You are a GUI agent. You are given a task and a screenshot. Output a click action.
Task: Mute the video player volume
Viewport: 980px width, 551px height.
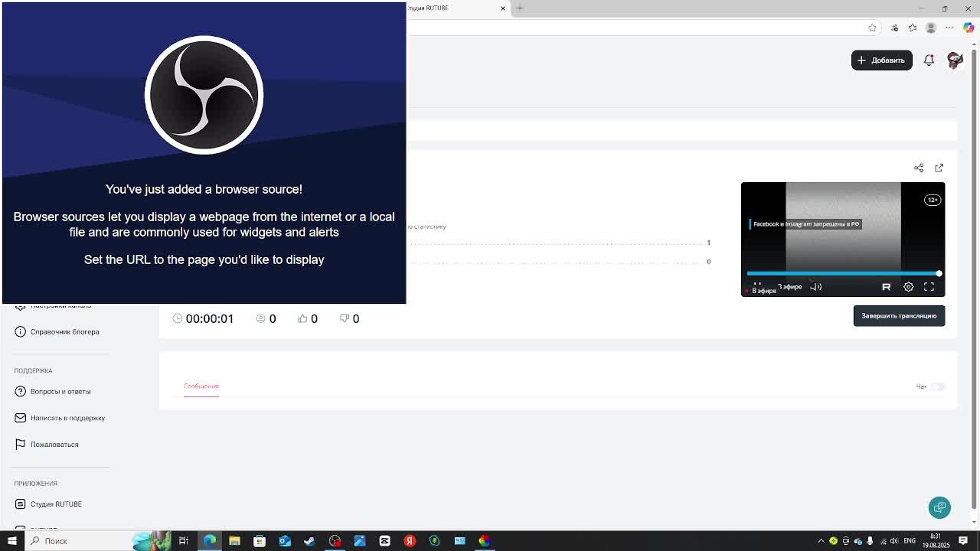(x=816, y=287)
